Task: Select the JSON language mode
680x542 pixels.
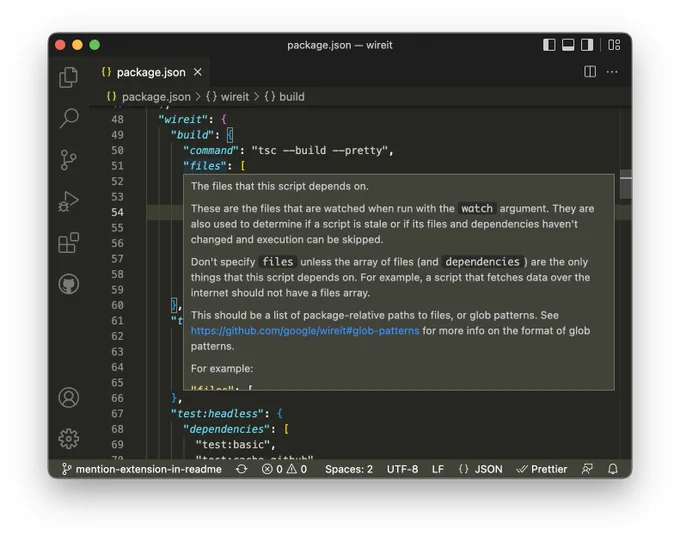Action: point(481,469)
